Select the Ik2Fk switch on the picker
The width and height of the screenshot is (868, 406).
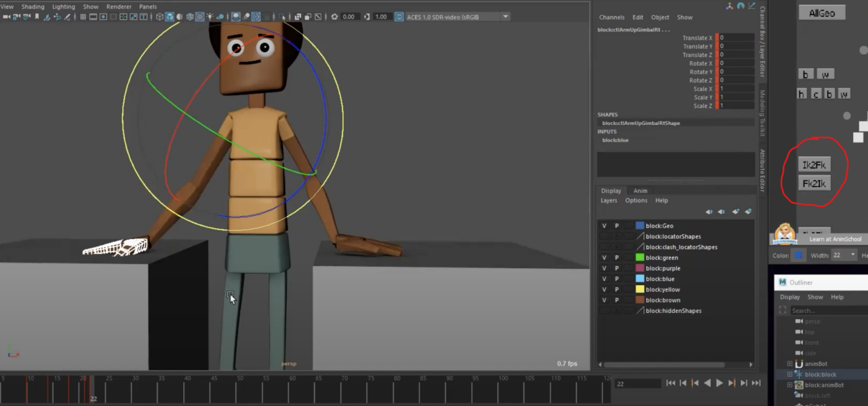coord(814,164)
